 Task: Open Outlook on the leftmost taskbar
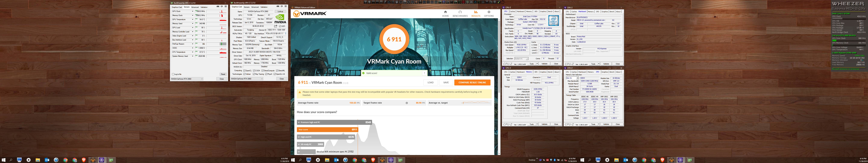point(47,160)
